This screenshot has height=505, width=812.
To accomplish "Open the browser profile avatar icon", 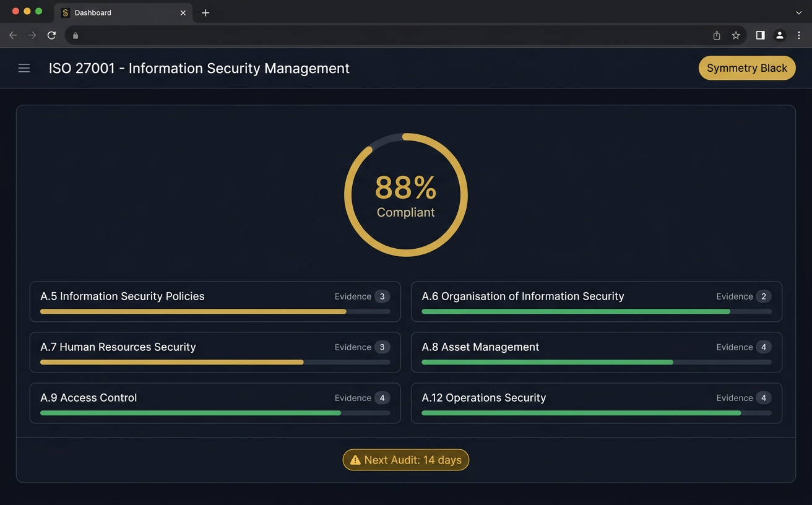I will click(x=779, y=35).
